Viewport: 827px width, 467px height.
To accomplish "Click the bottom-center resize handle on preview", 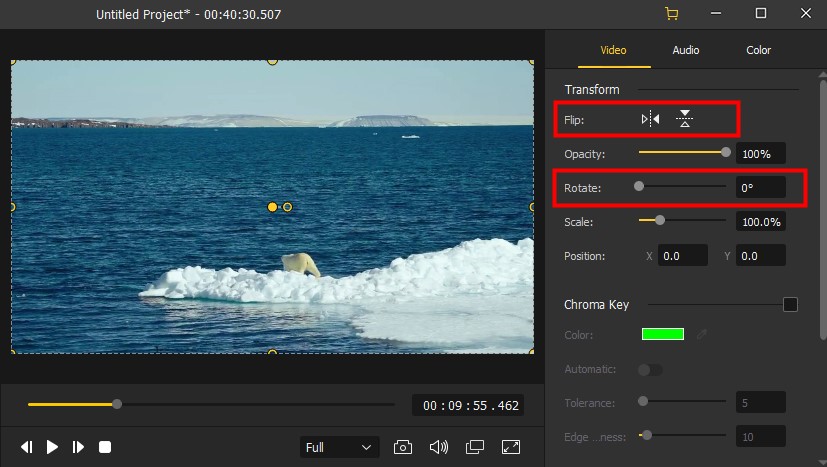I will pyautogui.click(x=272, y=351).
